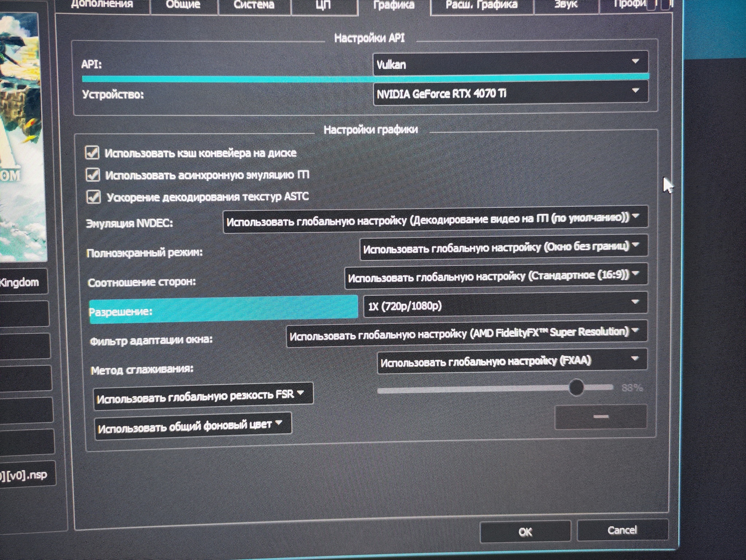Switch to the Звук tab
This screenshot has width=746, height=560.
click(565, 4)
